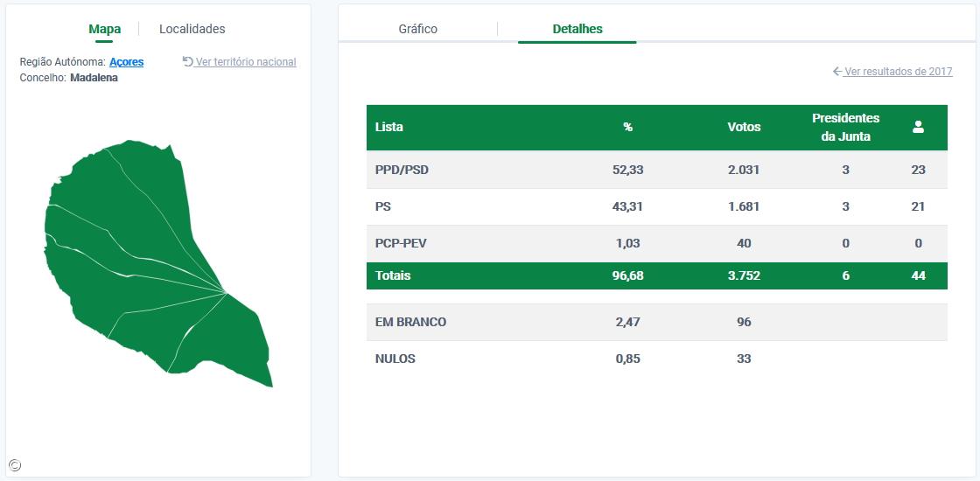Viewport: 980px width, 481px height.
Task: Open the Localidades tab
Action: tap(192, 29)
